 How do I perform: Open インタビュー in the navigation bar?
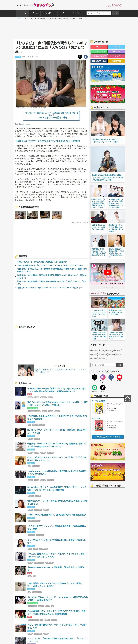click(49, 13)
